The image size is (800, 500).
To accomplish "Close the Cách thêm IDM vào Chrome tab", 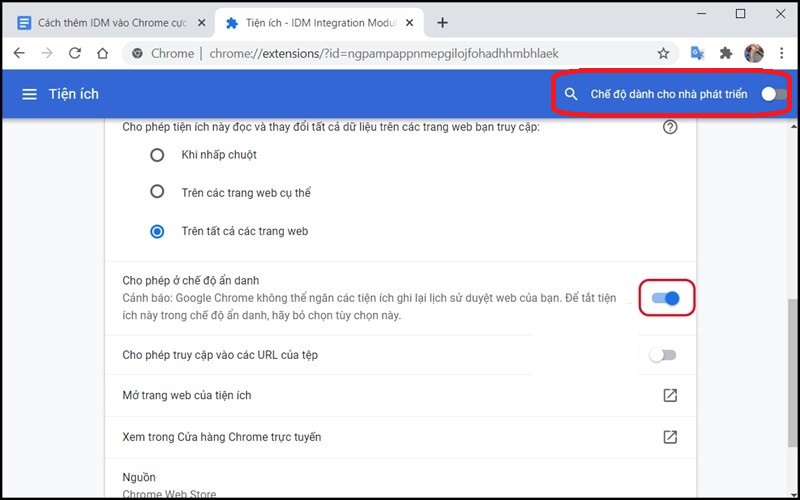I will (202, 23).
